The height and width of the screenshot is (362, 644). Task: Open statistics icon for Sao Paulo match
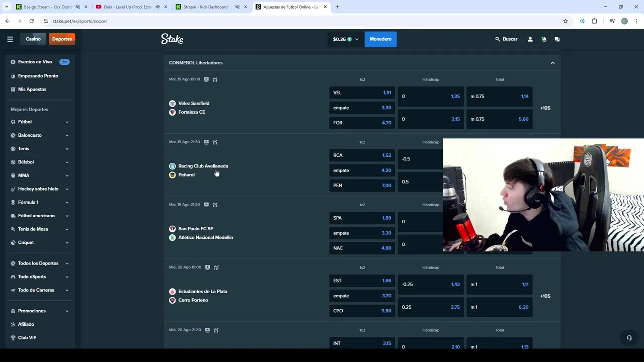[215, 205]
